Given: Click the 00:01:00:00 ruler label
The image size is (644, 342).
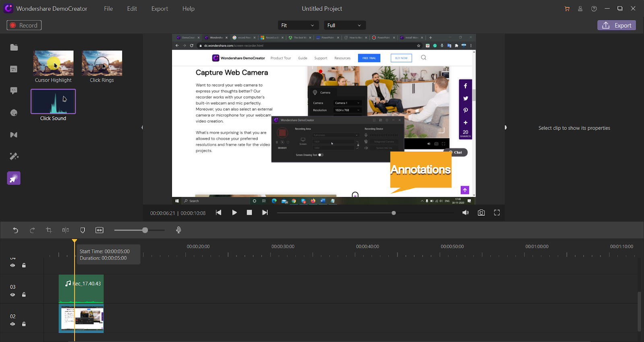Looking at the screenshot, I should pyautogui.click(x=537, y=247).
